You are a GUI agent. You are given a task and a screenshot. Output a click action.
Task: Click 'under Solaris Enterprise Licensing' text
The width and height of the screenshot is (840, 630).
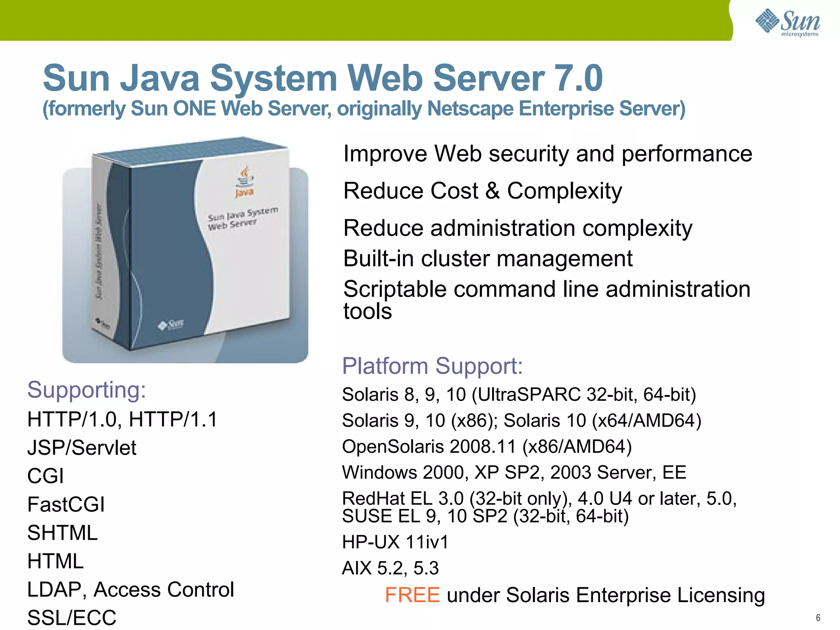tap(606, 596)
